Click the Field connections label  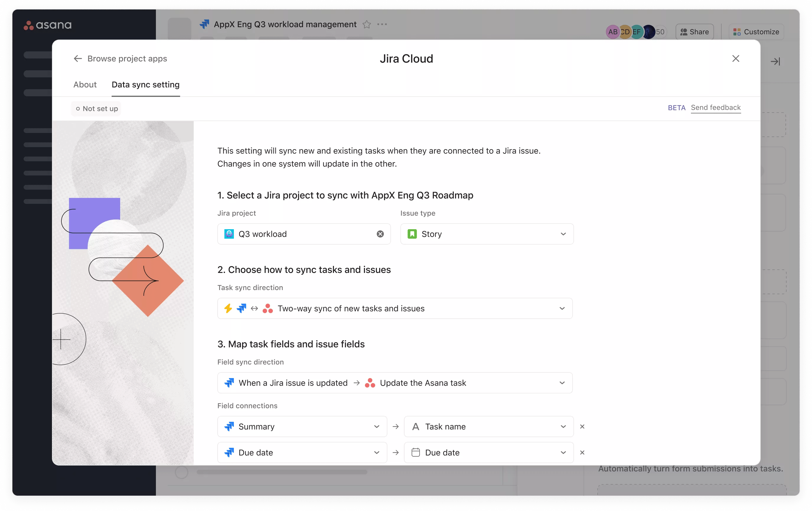tap(247, 406)
